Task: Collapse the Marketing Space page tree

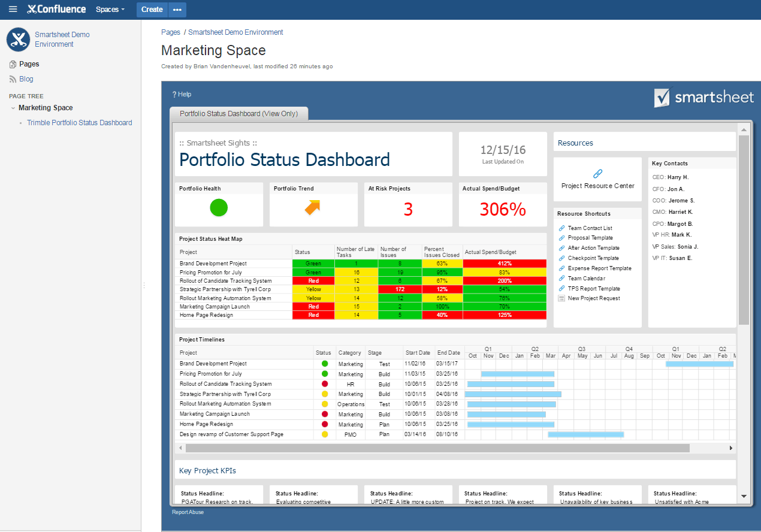Action: coord(13,108)
